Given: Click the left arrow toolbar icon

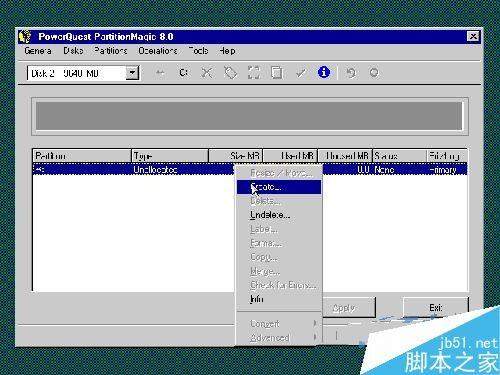Looking at the screenshot, I should click(x=160, y=72).
